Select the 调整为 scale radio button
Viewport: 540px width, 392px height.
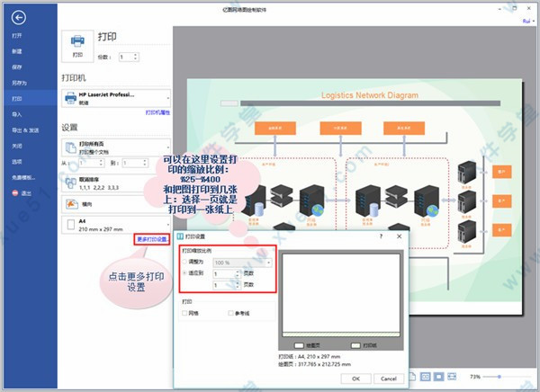[184, 262]
